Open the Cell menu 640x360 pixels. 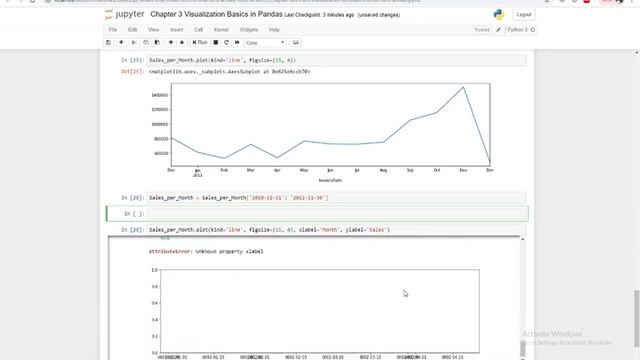pos(198,30)
